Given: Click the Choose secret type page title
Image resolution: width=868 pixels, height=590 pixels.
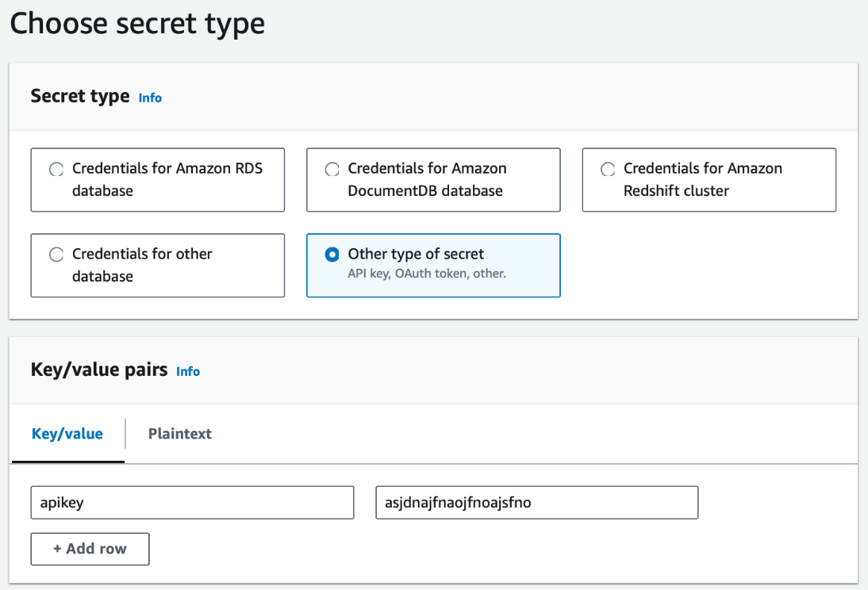Looking at the screenshot, I should tap(137, 24).
